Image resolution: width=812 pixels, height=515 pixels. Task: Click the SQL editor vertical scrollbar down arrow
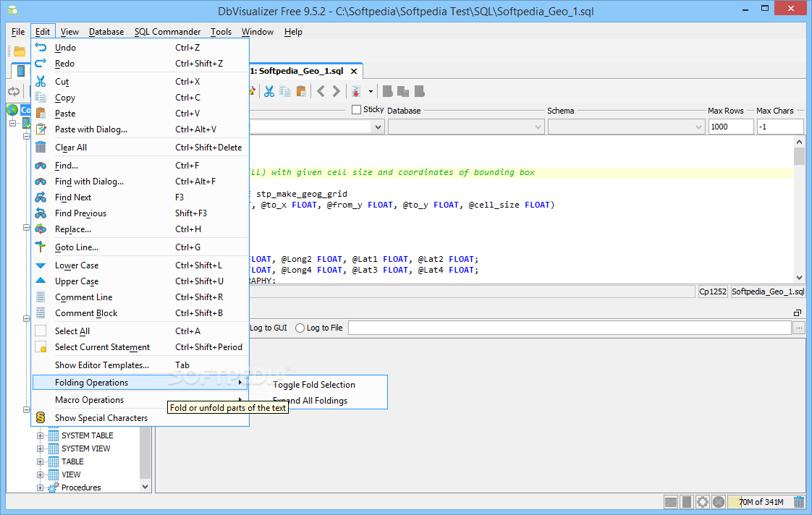point(799,278)
